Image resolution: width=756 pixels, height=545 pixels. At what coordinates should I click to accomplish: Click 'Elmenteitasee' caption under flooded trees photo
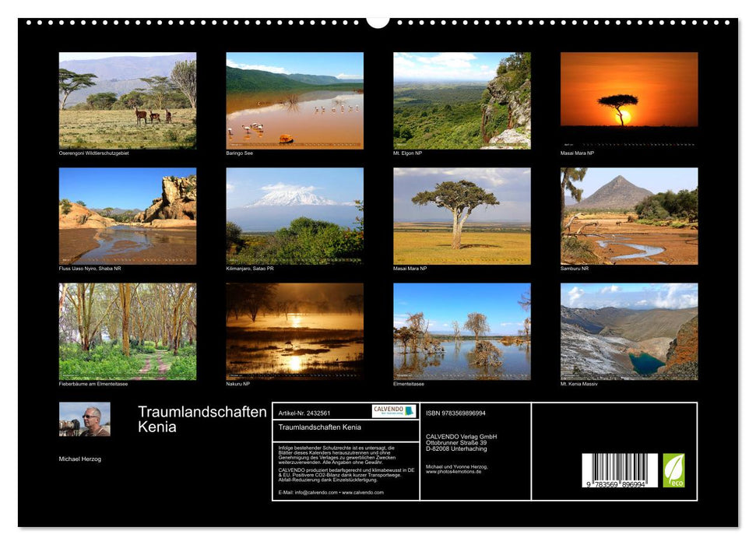click(409, 385)
